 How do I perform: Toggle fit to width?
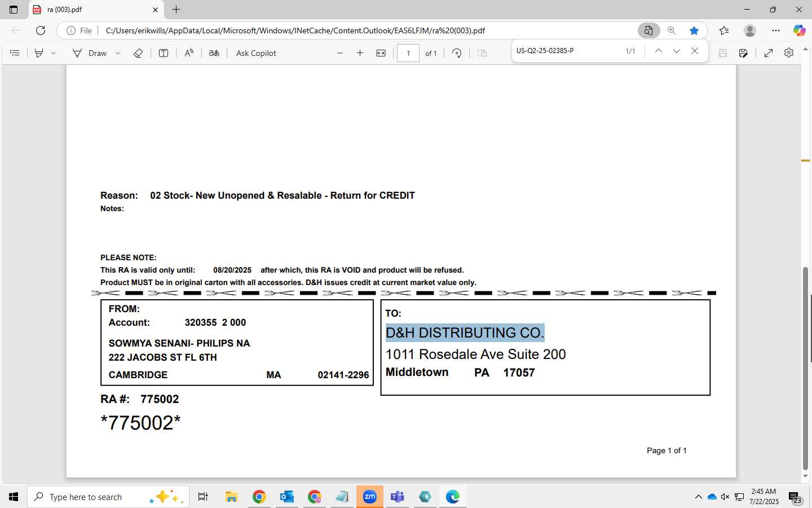pos(381,53)
